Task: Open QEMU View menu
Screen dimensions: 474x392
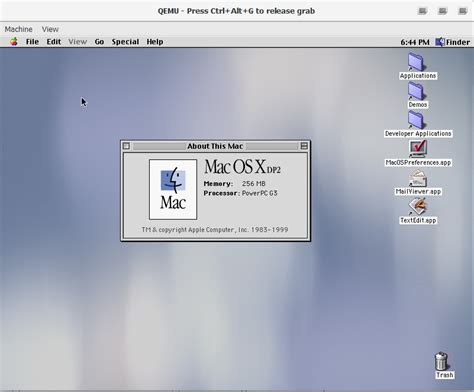Action: [x=50, y=29]
